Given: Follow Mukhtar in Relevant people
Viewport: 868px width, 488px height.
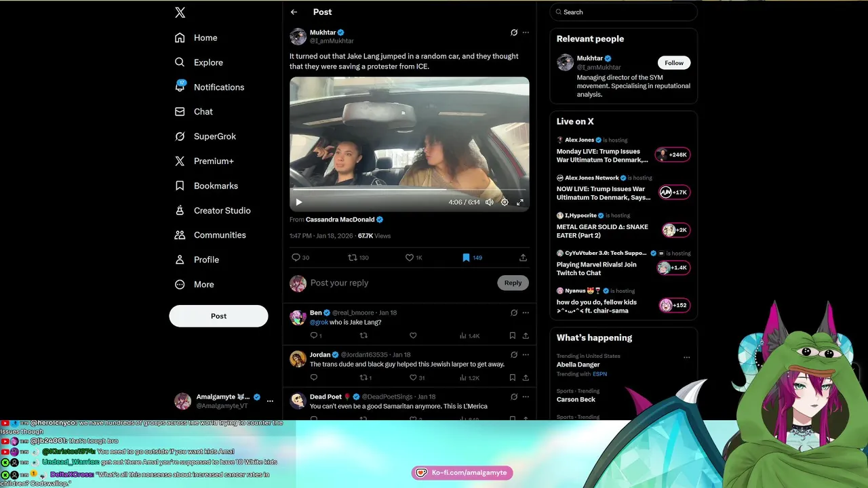Looking at the screenshot, I should click(674, 63).
